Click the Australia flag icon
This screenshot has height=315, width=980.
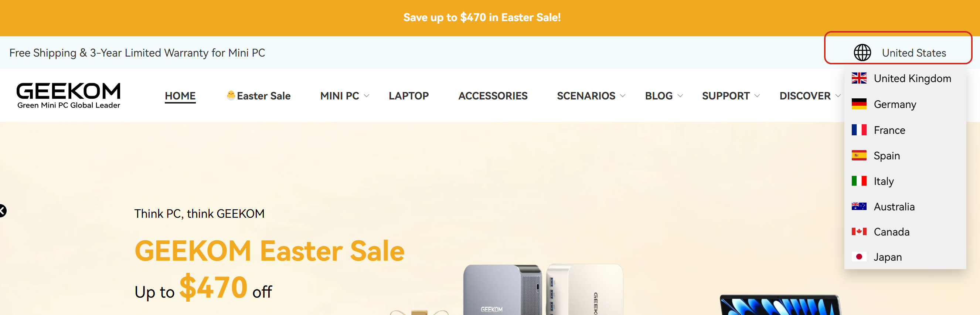click(x=859, y=207)
